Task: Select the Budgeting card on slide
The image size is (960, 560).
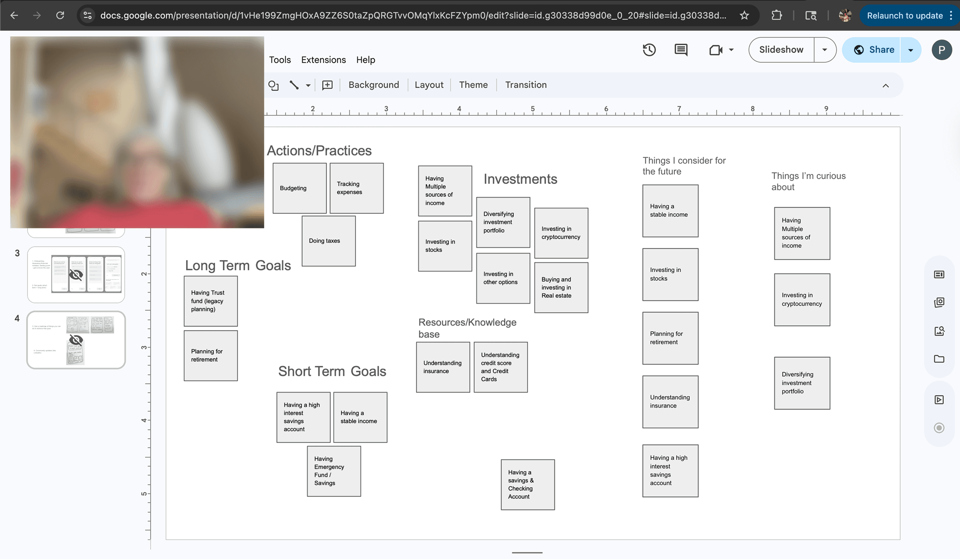Action: pyautogui.click(x=300, y=188)
